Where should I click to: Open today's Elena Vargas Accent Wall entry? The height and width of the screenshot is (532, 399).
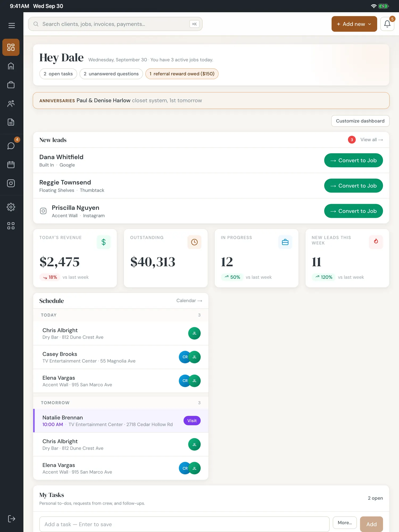[x=121, y=381]
